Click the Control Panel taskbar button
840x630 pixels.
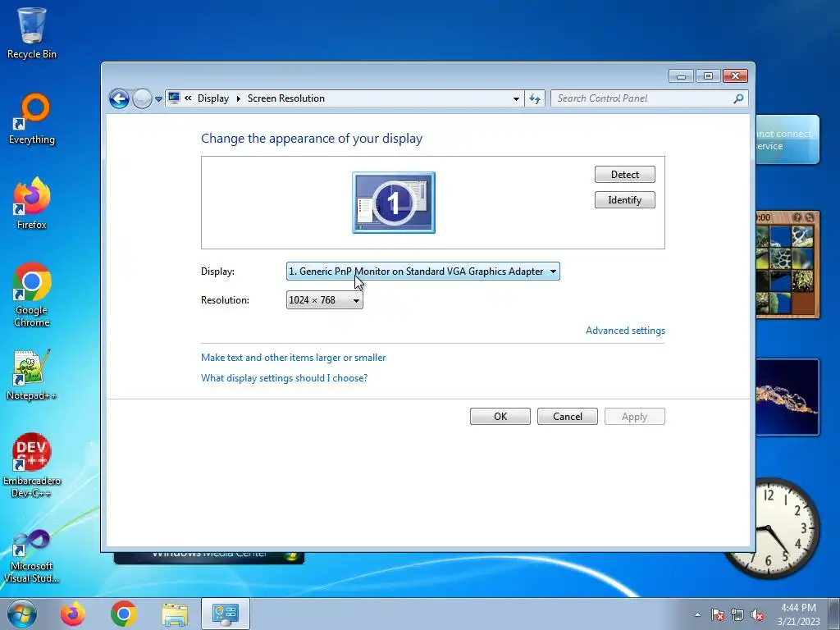tap(226, 614)
